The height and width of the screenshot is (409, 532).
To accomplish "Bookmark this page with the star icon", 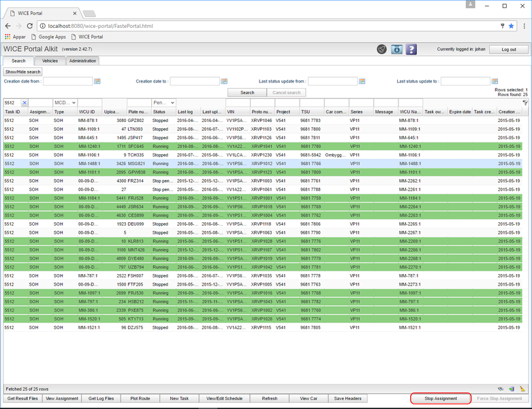I will pyautogui.click(x=512, y=25).
